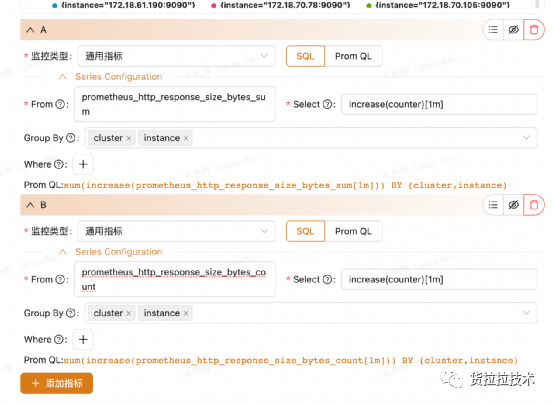Edit From field with bytes_sum metric
Screen dimensions: 552x404
tap(175, 104)
